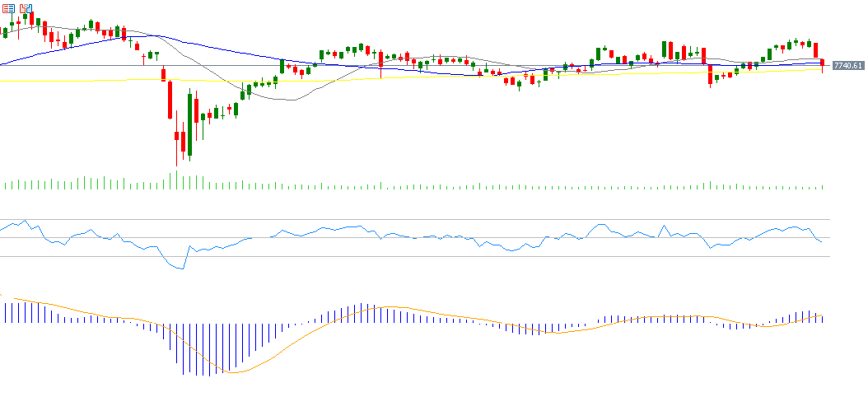Click the large red crash candle body
The height and width of the screenshot is (397, 868).
[170, 99]
